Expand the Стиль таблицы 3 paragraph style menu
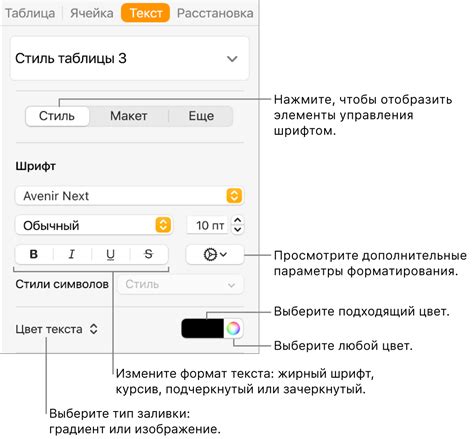Image resolution: width=474 pixels, height=439 pixels. [x=129, y=59]
